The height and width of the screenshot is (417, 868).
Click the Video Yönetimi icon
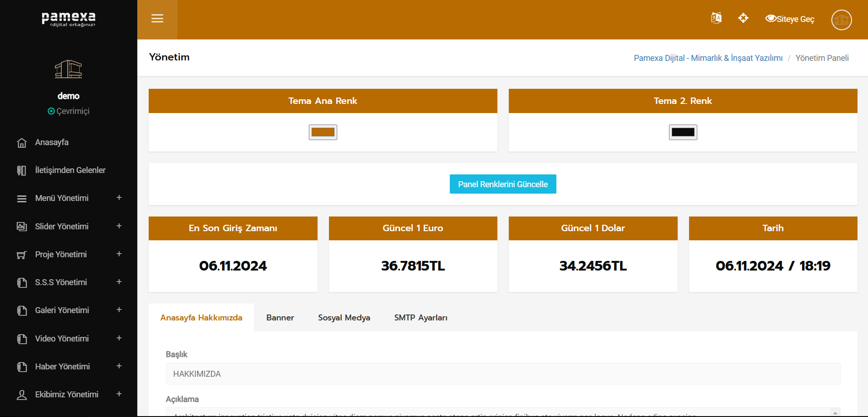pyautogui.click(x=22, y=339)
